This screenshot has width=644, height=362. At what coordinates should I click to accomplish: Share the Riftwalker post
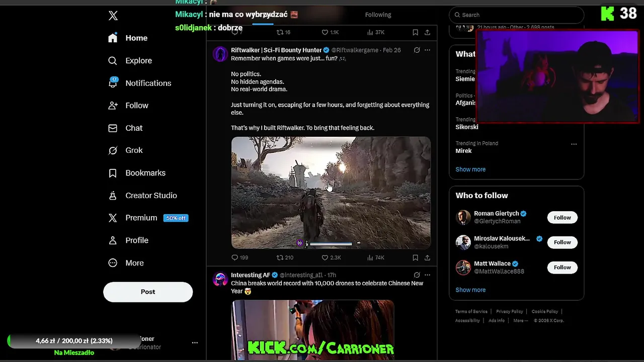(427, 258)
